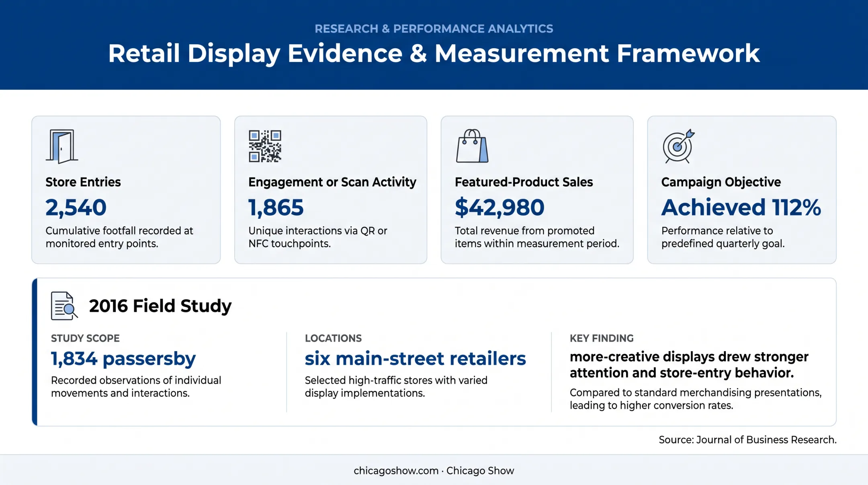Click the open door icon above Store Entries
868x485 pixels.
[x=62, y=146]
